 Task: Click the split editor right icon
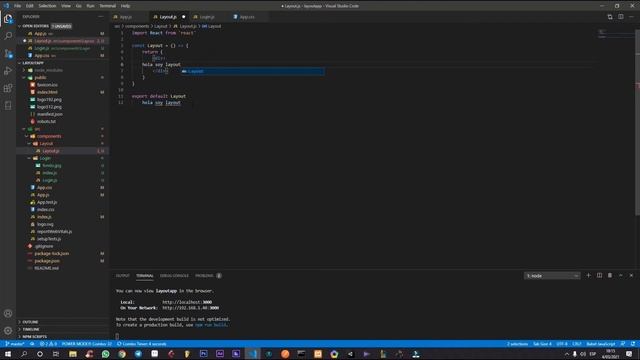point(620,17)
